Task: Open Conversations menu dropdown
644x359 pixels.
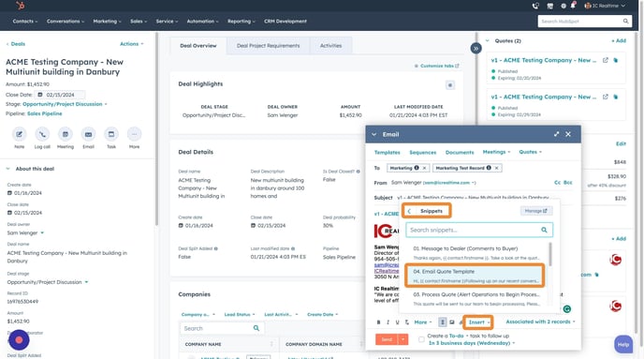Action: pyautogui.click(x=66, y=21)
